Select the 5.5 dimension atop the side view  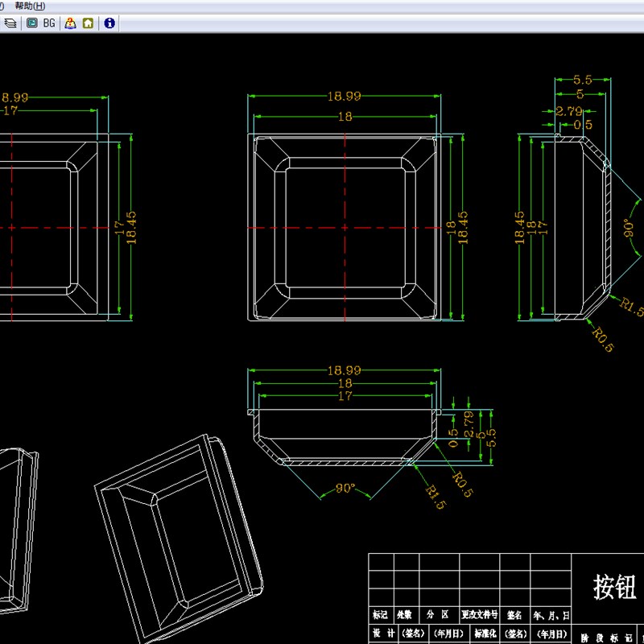tap(582, 80)
